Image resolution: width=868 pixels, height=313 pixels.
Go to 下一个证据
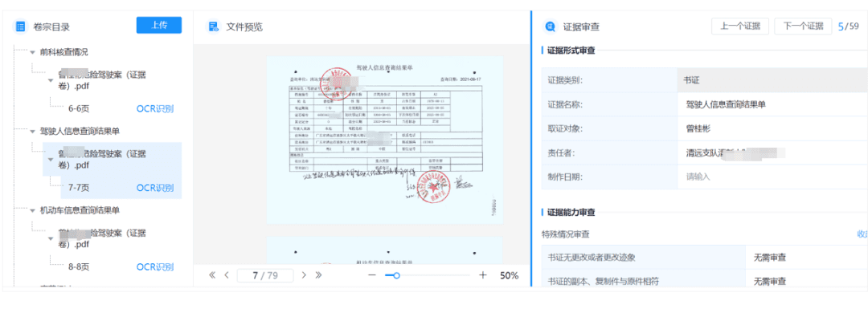tap(803, 26)
